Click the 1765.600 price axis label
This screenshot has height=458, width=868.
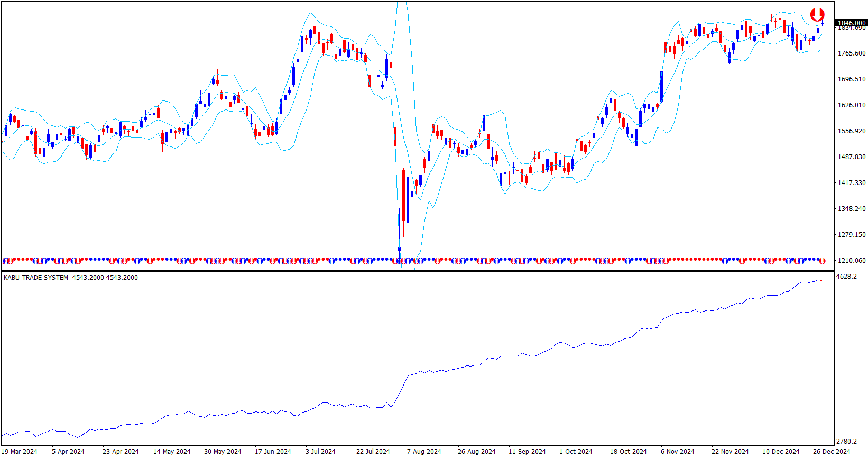pyautogui.click(x=852, y=53)
